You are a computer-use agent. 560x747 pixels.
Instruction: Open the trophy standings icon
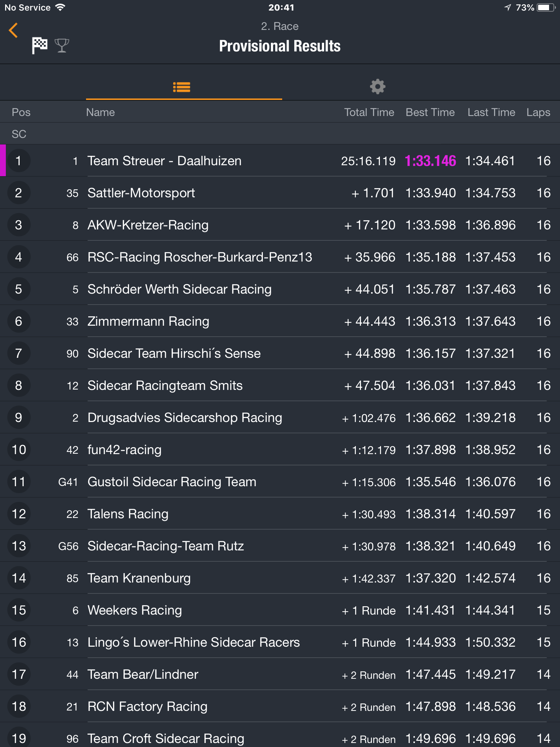(62, 46)
